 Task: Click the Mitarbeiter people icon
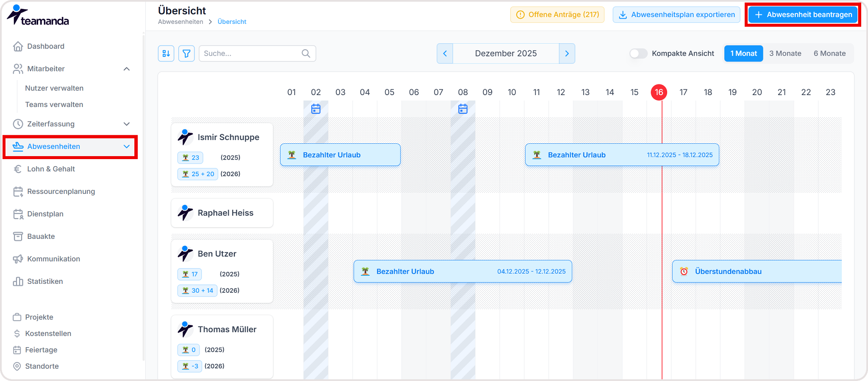18,69
